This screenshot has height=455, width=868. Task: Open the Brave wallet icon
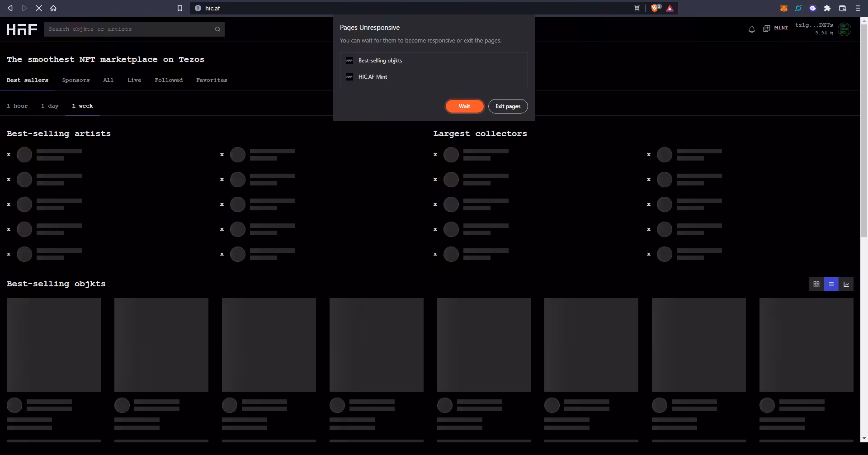(x=843, y=8)
